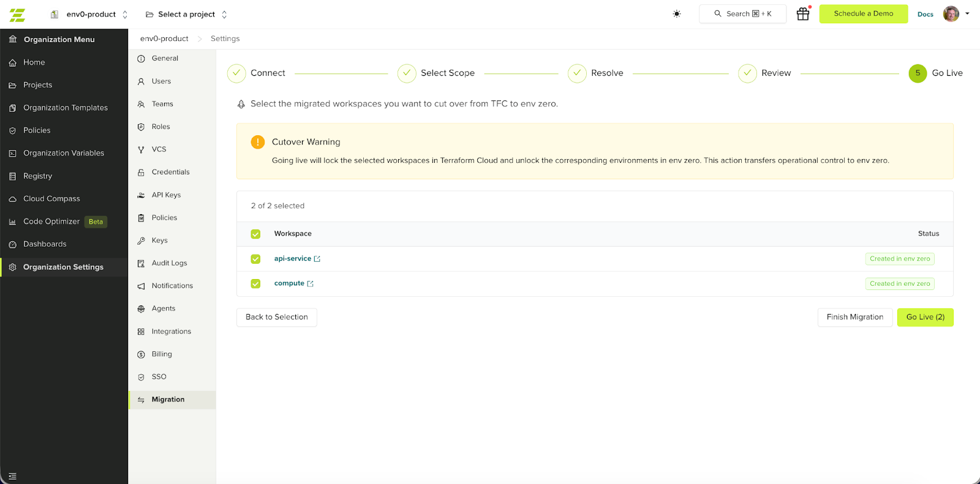Click the step 5 Go Live circle
This screenshot has height=484, width=980.
tap(918, 73)
